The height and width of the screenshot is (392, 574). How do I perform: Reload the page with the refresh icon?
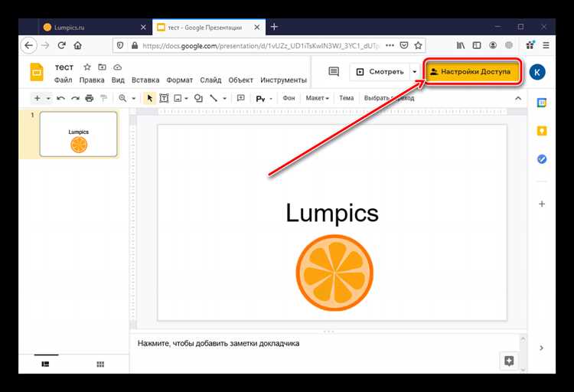61,45
